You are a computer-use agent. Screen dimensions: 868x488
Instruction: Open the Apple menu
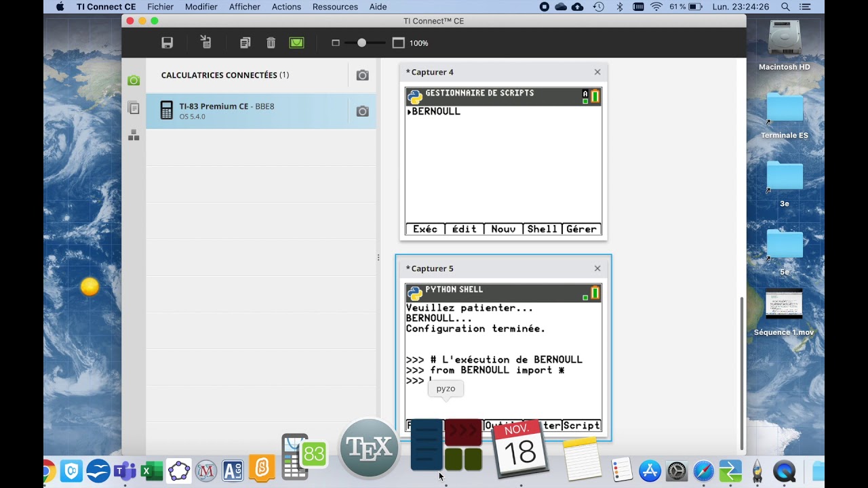coord(60,7)
